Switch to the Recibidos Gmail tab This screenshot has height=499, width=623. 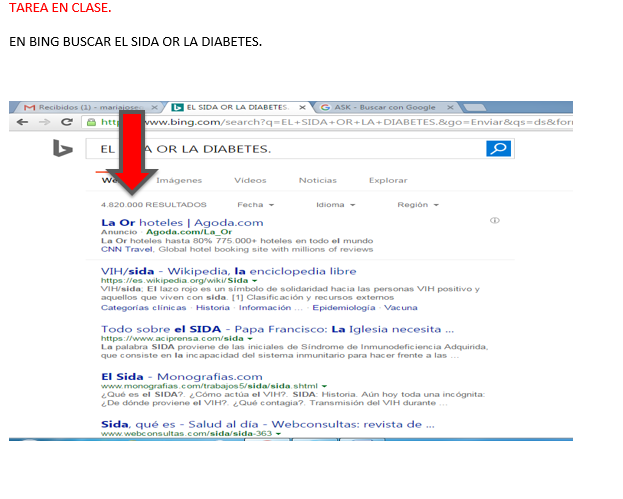85,107
